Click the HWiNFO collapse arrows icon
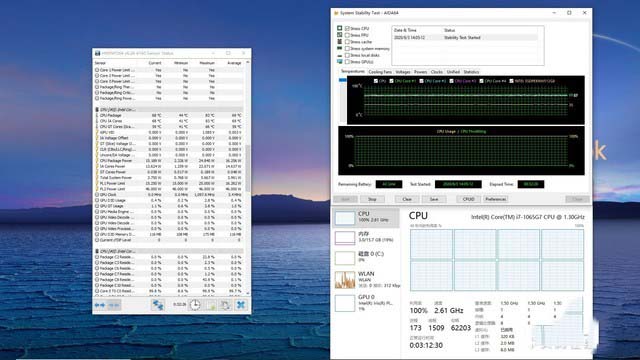 (114, 305)
